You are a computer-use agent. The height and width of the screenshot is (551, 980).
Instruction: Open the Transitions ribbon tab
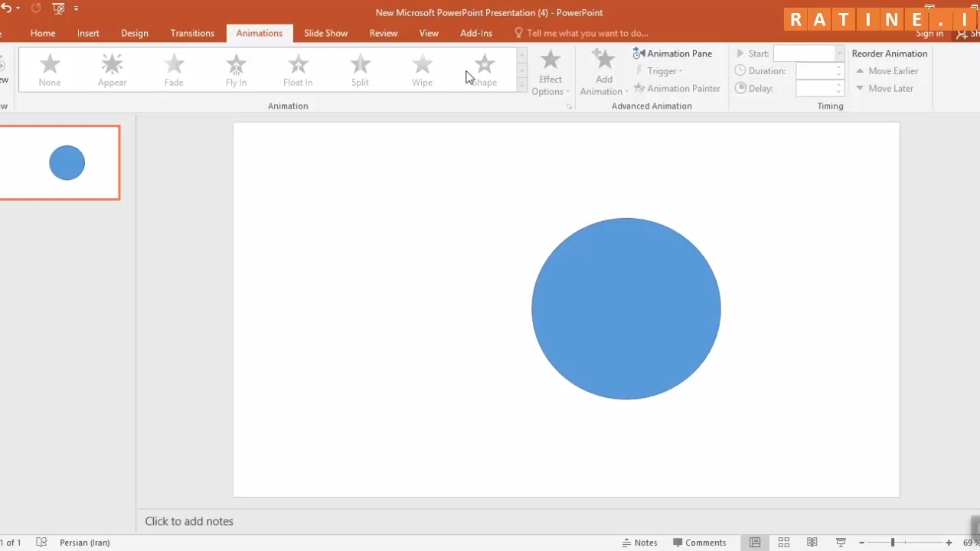pos(192,33)
